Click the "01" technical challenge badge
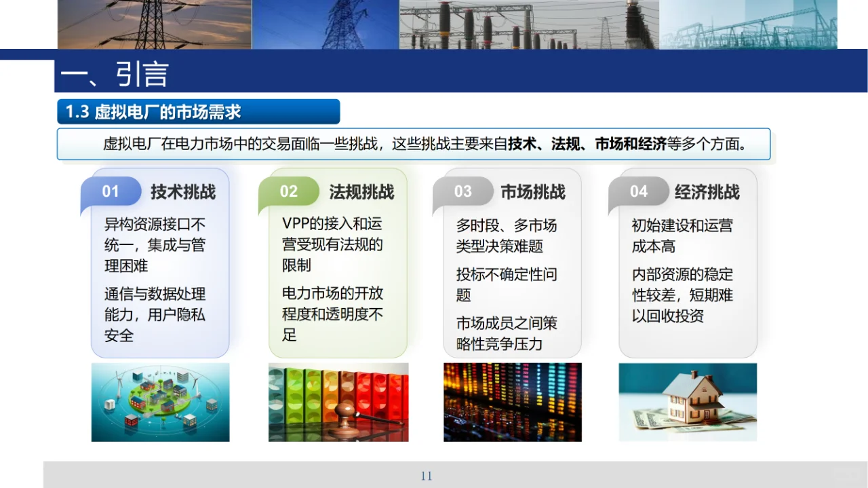This screenshot has height=488, width=868. coord(111,191)
